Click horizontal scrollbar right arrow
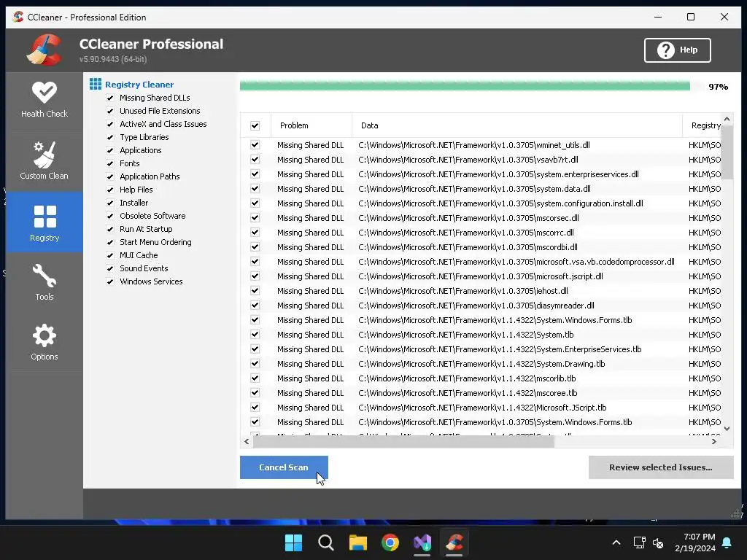Screen dimensions: 747x560 click(713, 441)
